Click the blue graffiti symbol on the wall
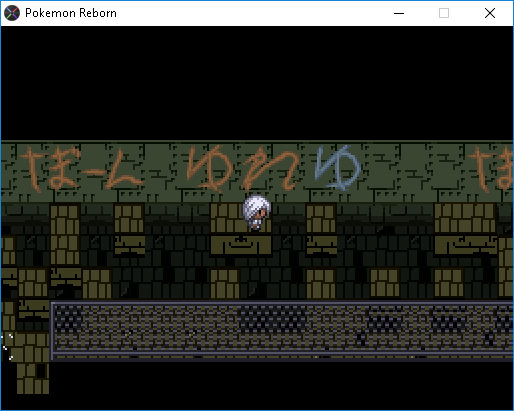Screen dimensions: 514x411 click(x=338, y=168)
